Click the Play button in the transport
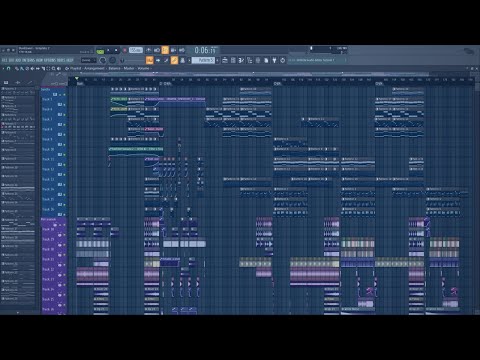Viewport: 480px width, 360px height. (108, 51)
